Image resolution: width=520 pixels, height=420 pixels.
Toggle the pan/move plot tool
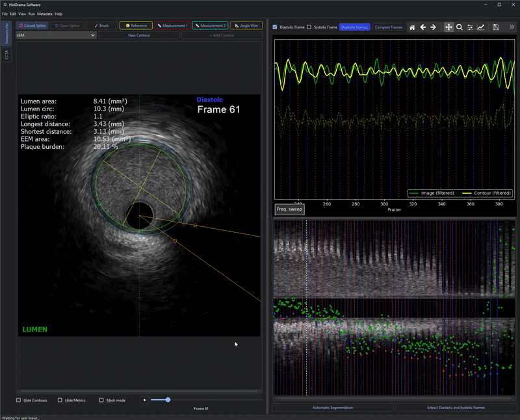tap(448, 27)
